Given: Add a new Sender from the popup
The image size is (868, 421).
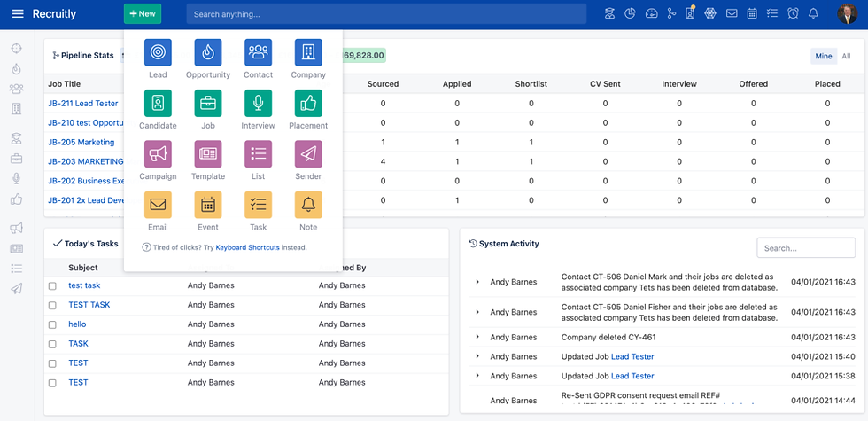Looking at the screenshot, I should (x=308, y=154).
